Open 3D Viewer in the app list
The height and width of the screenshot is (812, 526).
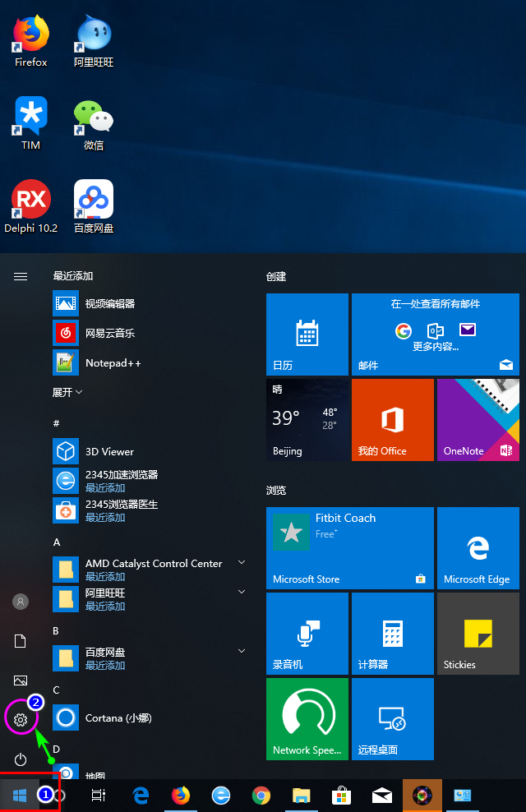[150, 451]
